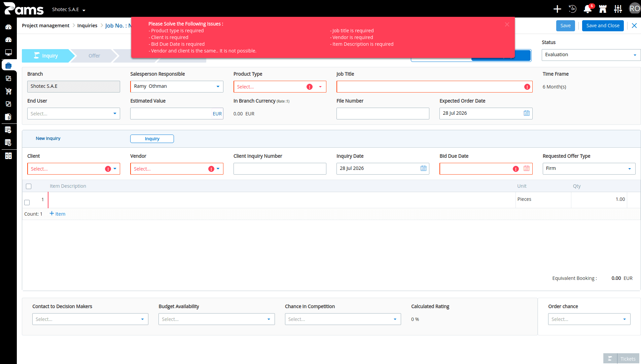Click the Save and Close button

603,26
